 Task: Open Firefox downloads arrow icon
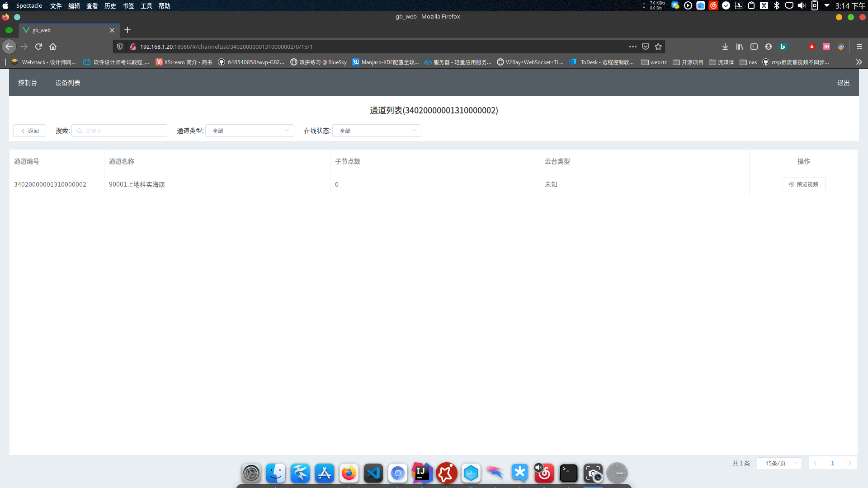click(725, 47)
